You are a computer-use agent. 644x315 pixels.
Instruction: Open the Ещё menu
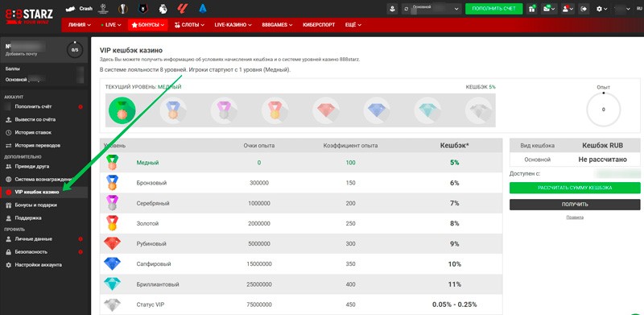coord(353,25)
